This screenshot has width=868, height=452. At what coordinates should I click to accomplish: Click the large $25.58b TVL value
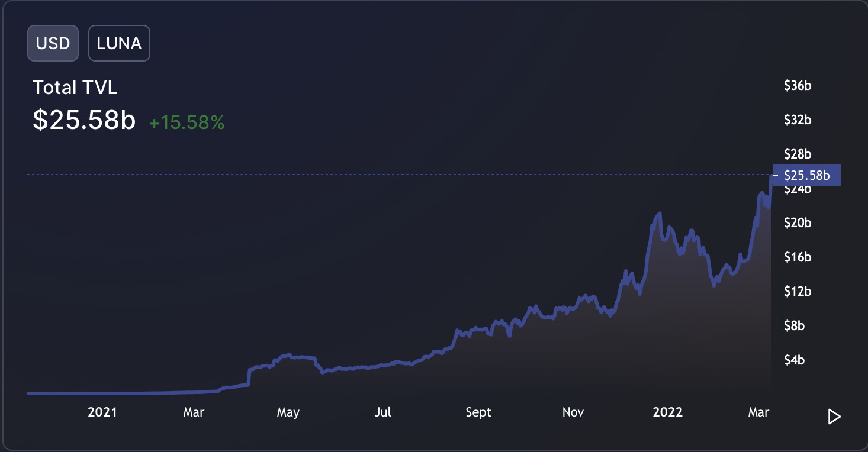[84, 120]
